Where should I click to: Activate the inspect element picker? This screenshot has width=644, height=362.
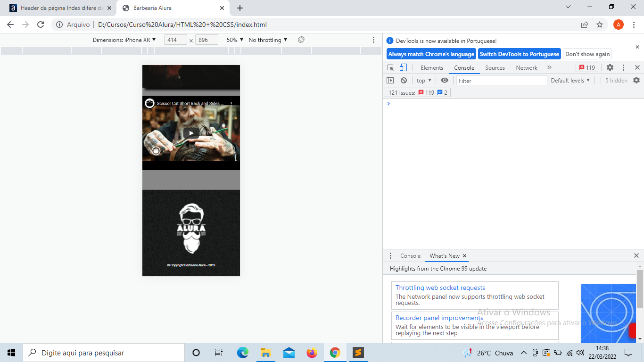pos(391,67)
